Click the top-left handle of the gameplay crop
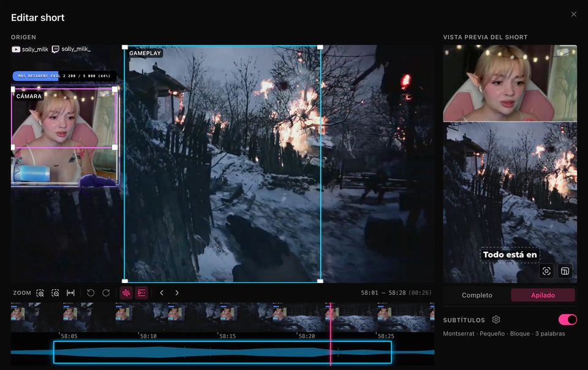The width and height of the screenshot is (588, 370). point(125,47)
